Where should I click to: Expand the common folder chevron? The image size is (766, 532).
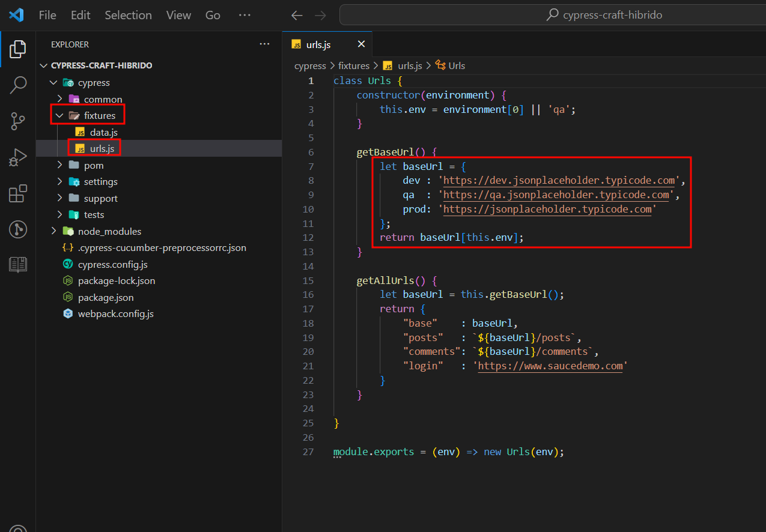coord(59,99)
